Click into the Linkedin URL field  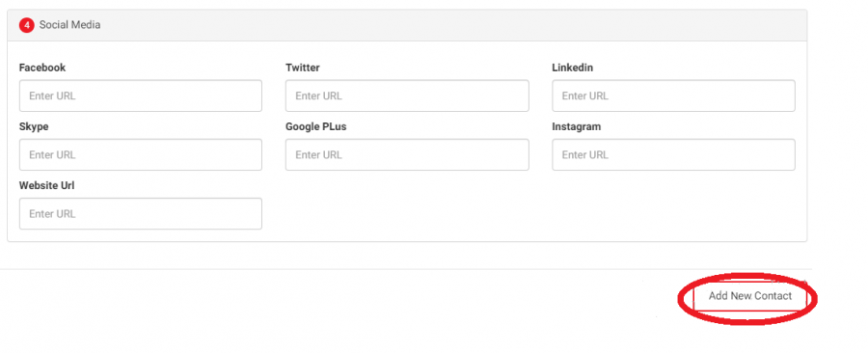(673, 95)
